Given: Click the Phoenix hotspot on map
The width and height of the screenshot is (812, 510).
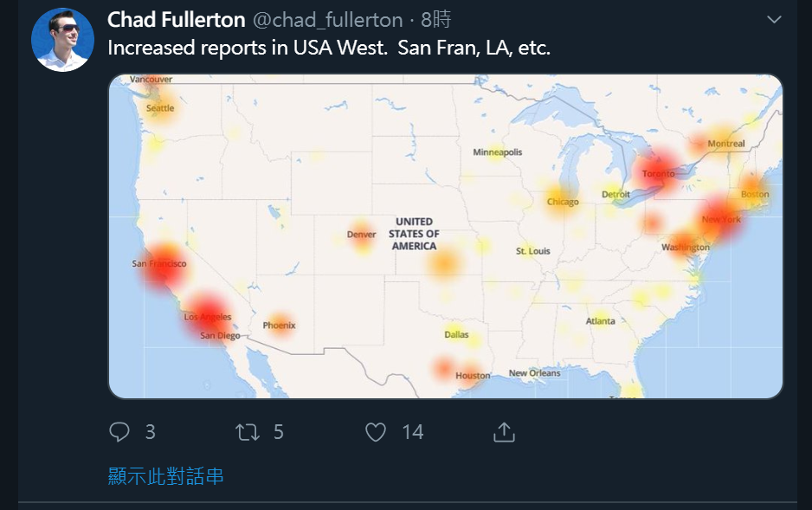Looking at the screenshot, I should click(280, 326).
